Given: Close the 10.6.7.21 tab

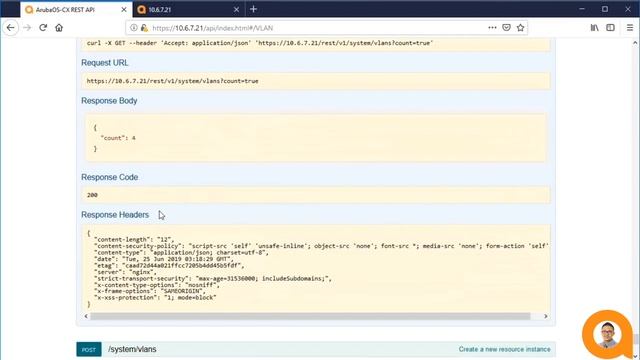Looking at the screenshot, I should tap(236, 9).
